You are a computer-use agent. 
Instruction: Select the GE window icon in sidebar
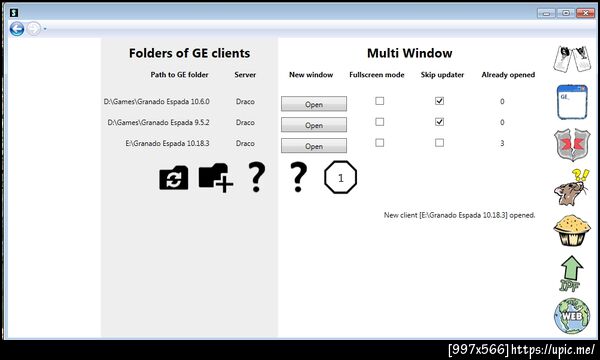[x=572, y=102]
